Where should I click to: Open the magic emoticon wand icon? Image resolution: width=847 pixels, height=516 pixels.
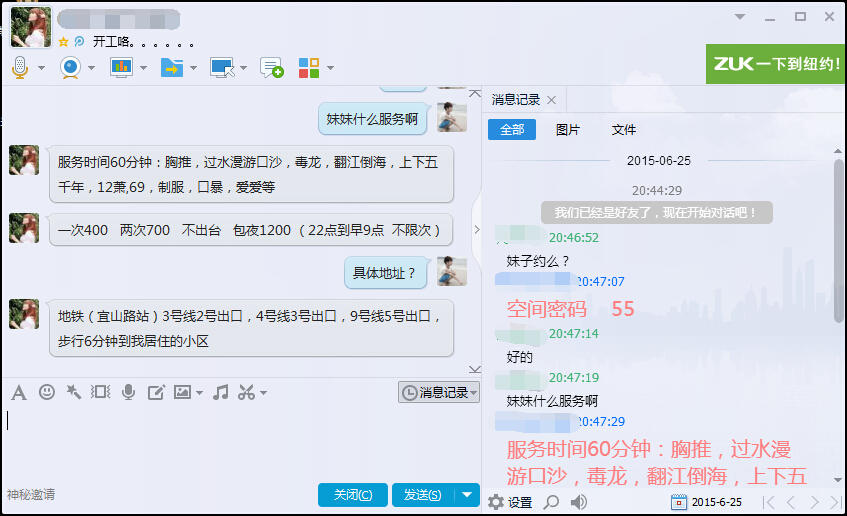pyautogui.click(x=73, y=392)
